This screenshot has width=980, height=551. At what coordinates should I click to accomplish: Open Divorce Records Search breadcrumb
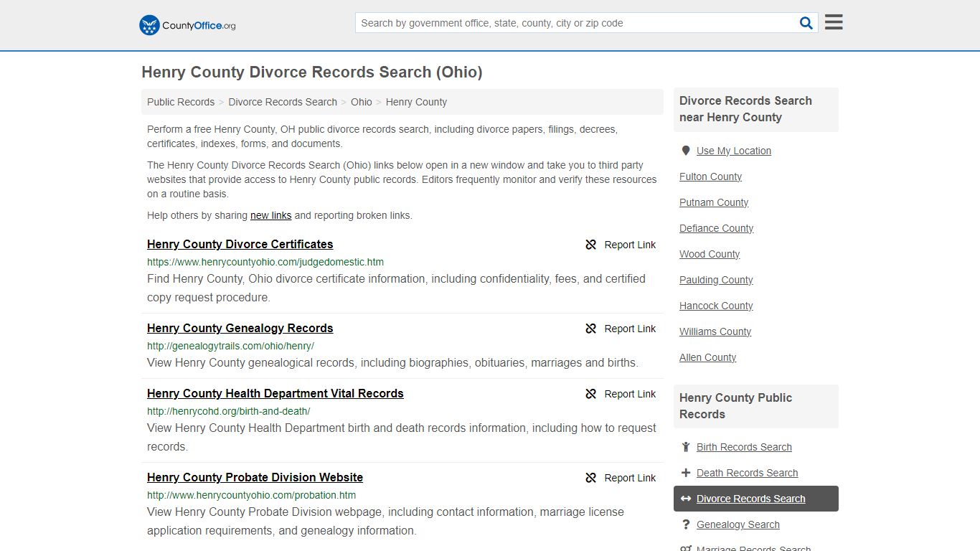pyautogui.click(x=283, y=102)
